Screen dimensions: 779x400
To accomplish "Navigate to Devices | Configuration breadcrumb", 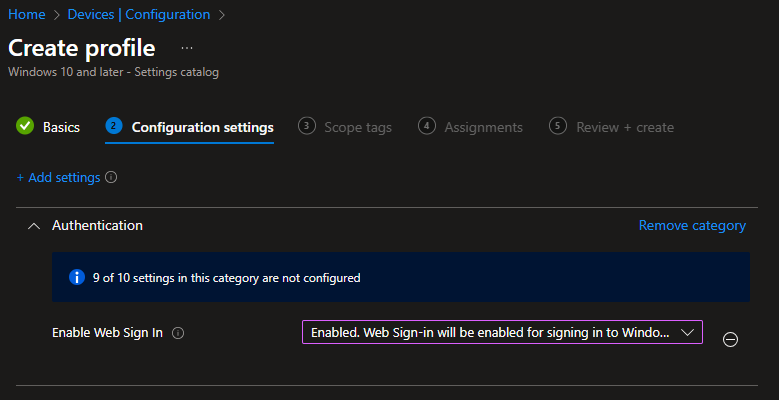I will [x=139, y=14].
